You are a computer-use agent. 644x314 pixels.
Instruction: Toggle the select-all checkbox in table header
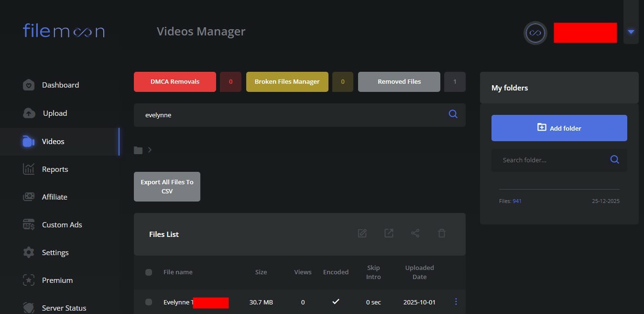tap(149, 272)
